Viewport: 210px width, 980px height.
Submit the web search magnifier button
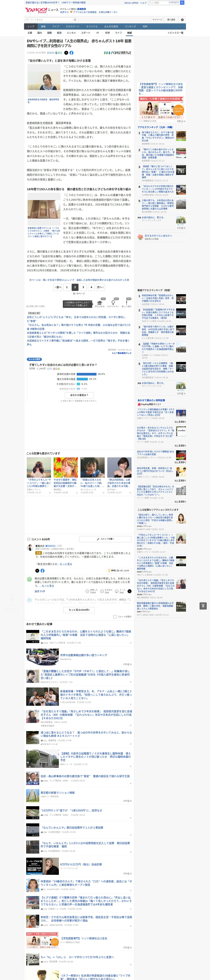[x=182, y=3]
